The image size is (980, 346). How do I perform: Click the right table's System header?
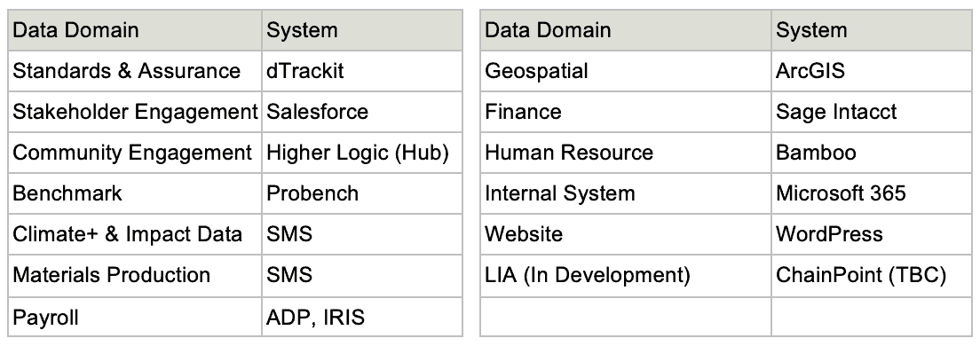click(871, 30)
